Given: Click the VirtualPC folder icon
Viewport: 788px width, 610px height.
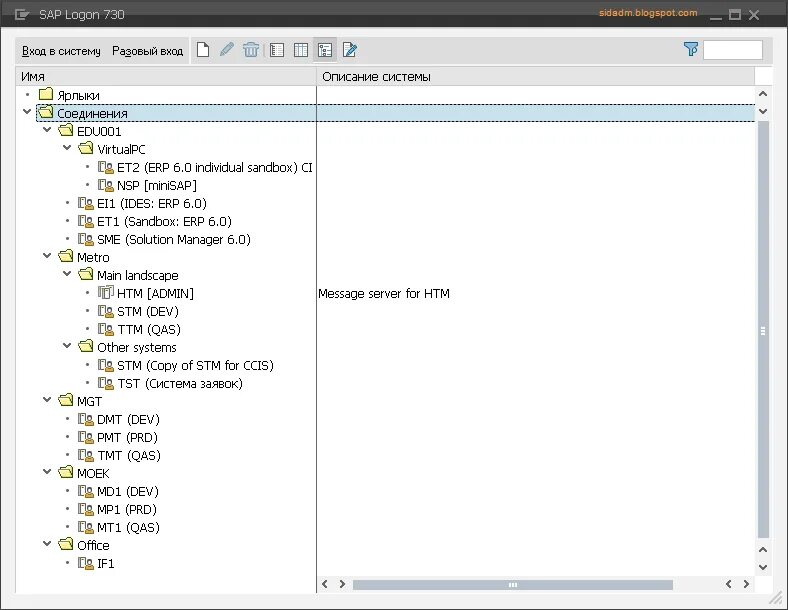Looking at the screenshot, I should [x=86, y=148].
